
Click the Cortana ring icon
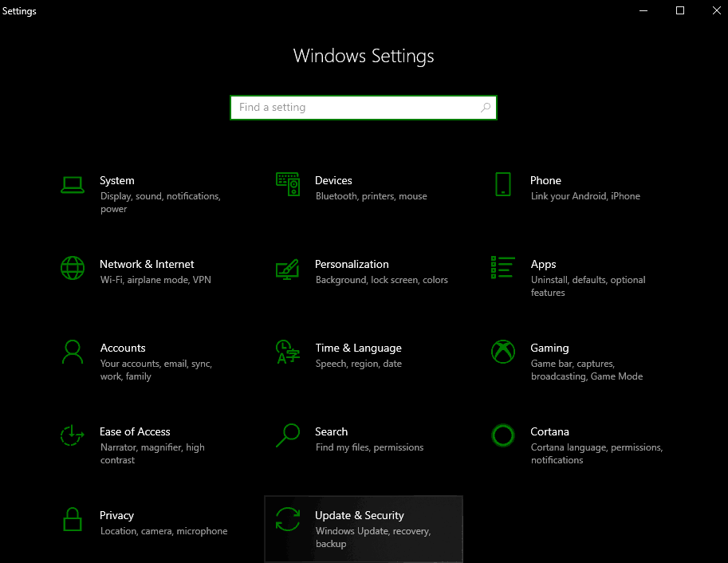coord(503,435)
